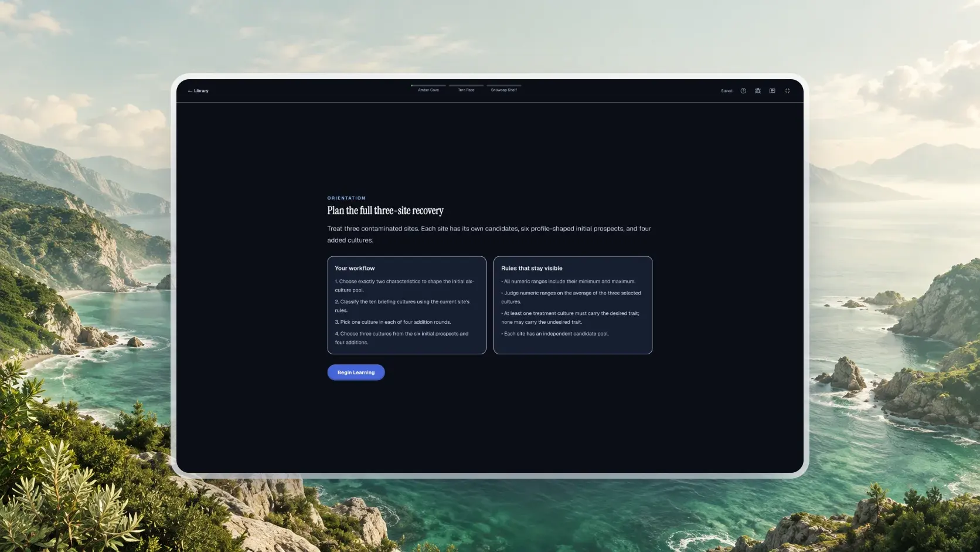Click the 'Your workflow' card heading
Image resolution: width=980 pixels, height=552 pixels.
355,268
